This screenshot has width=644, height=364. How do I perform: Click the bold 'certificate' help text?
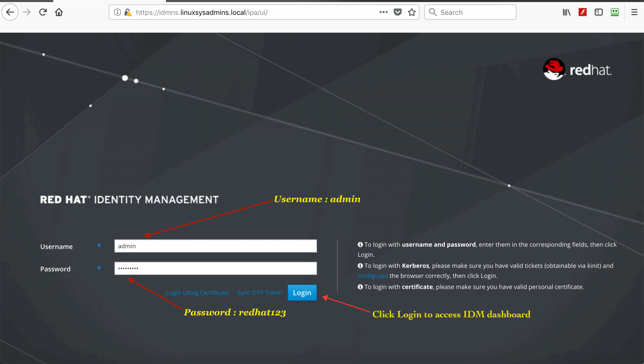417,287
